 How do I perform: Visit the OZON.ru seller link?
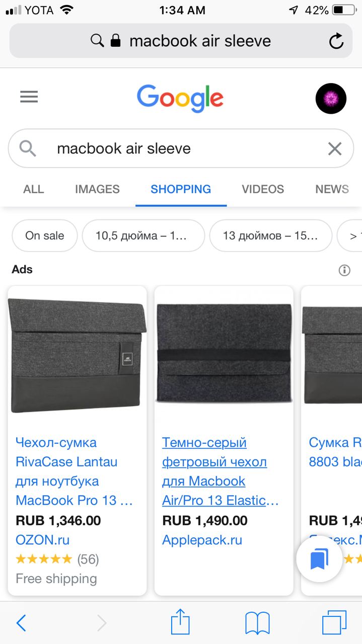click(43, 540)
